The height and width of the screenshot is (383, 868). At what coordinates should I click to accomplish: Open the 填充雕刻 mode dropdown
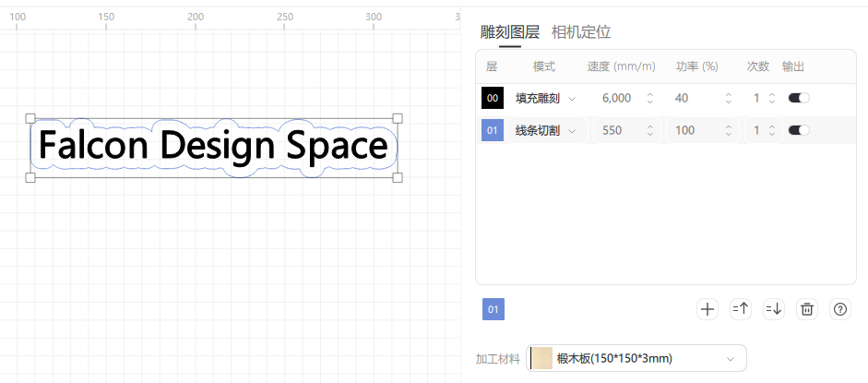point(545,98)
